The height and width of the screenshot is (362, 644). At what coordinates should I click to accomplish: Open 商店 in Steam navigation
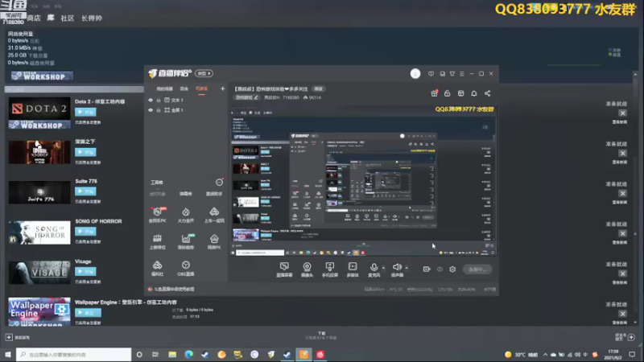point(34,18)
